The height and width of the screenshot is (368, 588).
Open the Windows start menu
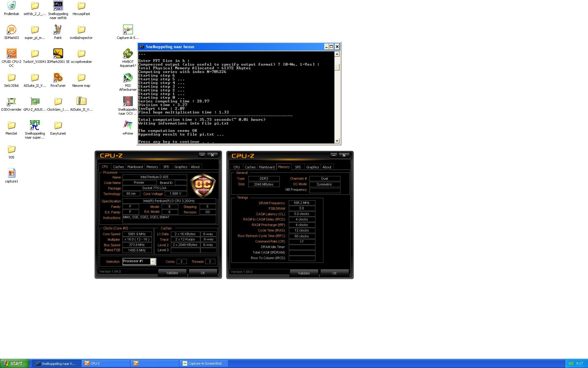[x=15, y=363]
